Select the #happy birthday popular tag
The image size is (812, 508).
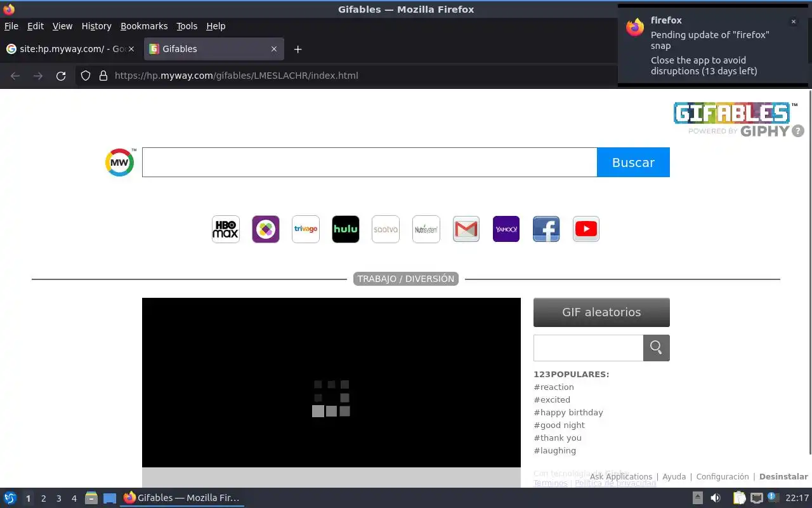point(568,413)
